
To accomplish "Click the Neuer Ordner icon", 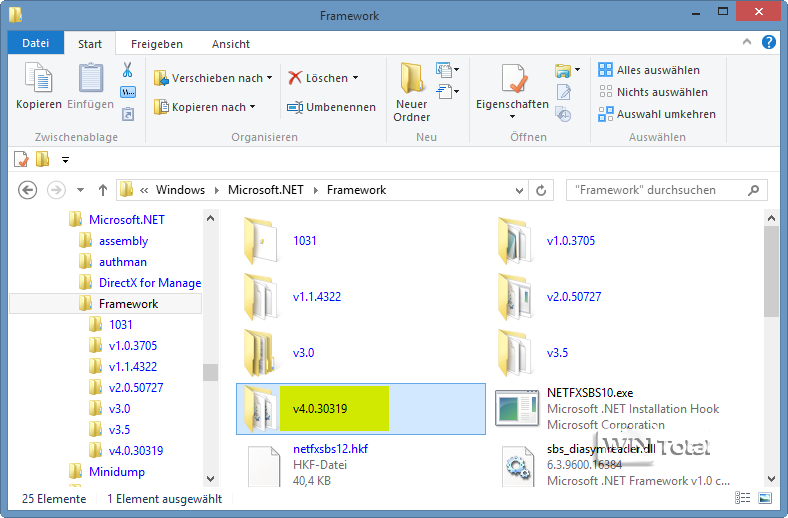I will pos(412,78).
